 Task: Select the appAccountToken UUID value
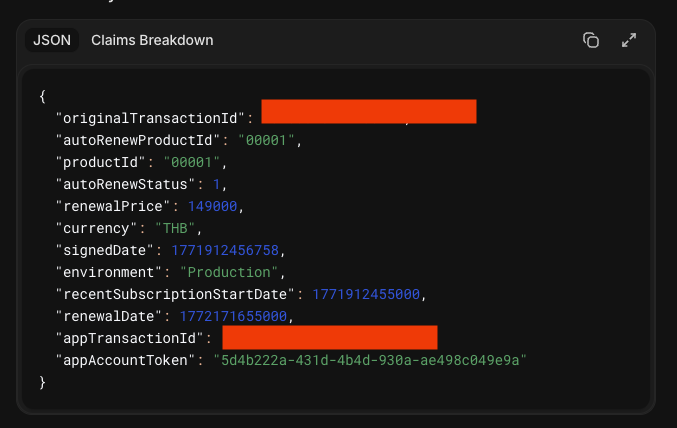tap(369, 359)
